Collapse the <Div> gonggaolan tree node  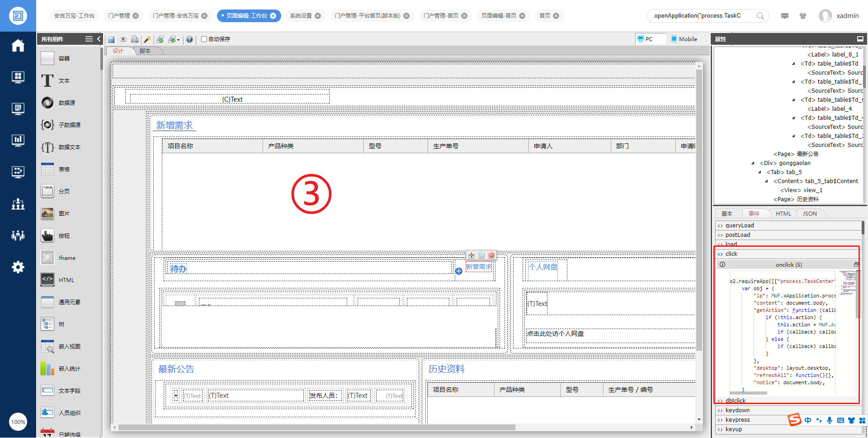coord(753,163)
